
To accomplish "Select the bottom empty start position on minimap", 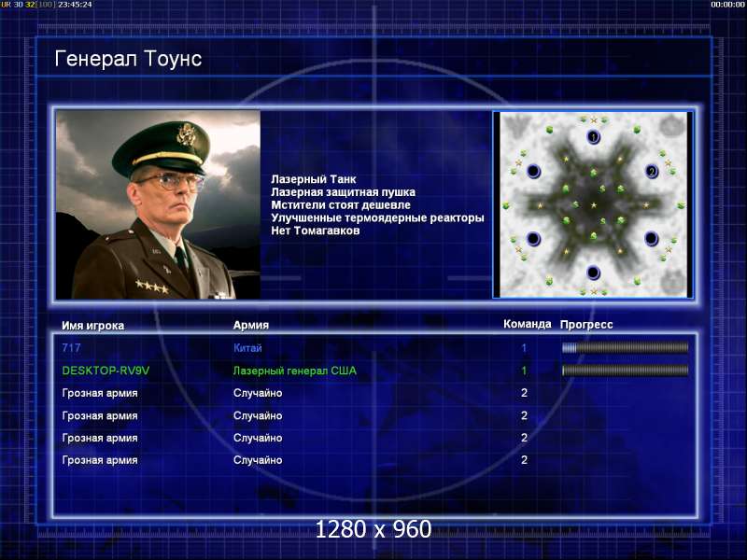I will [593, 273].
